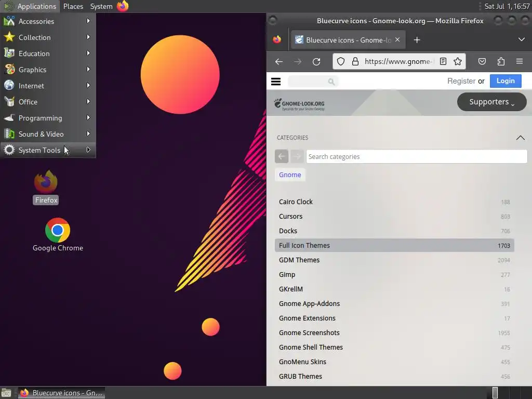Viewport: 532px width, 399px height.
Task: Open the Sound & Video submenu
Action: (48, 134)
